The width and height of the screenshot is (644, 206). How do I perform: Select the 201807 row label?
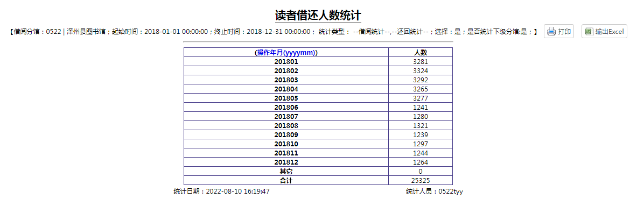click(286, 117)
